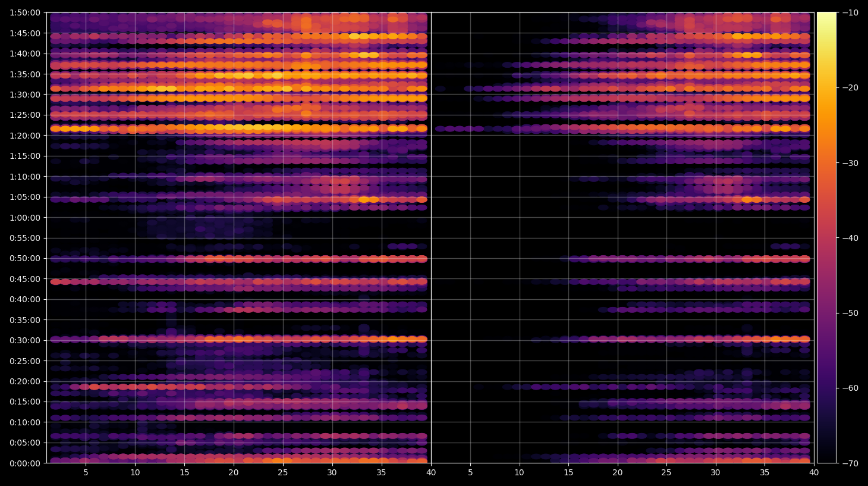The width and height of the screenshot is (868, 486).
Task: Click the left panel's x-axis label 10
Action: 135,473
